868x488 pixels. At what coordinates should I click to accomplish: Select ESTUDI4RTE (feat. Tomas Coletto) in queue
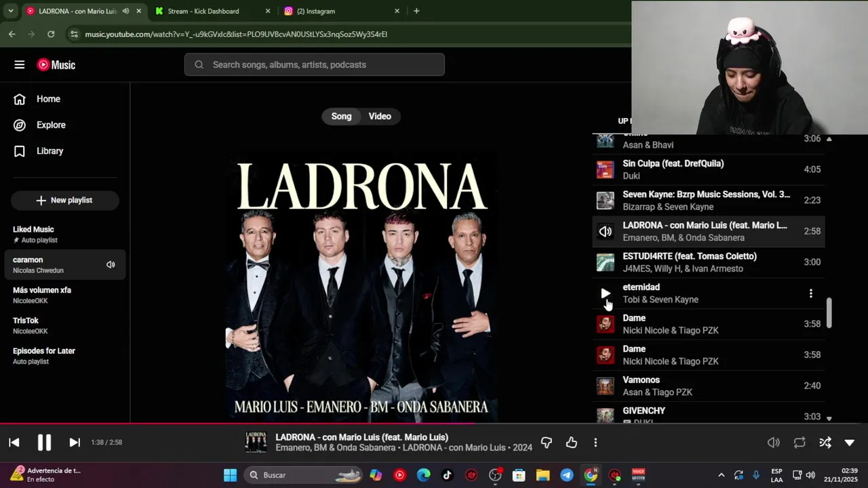(x=709, y=262)
